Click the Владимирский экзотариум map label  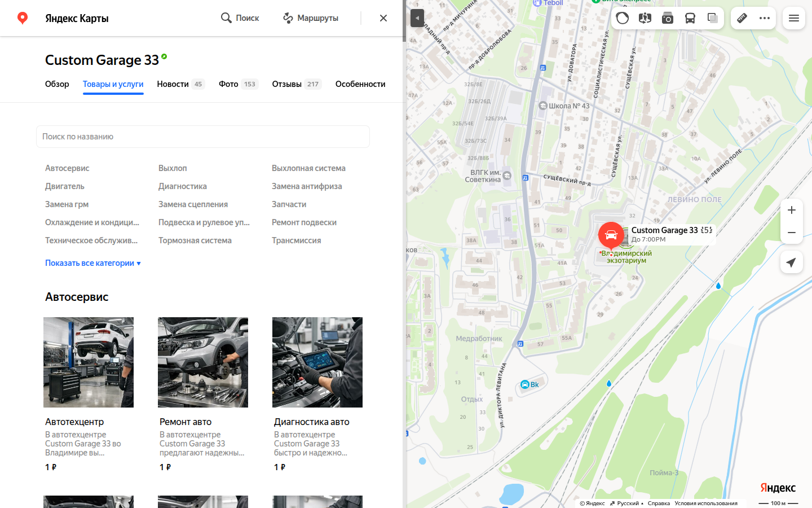[x=626, y=257]
